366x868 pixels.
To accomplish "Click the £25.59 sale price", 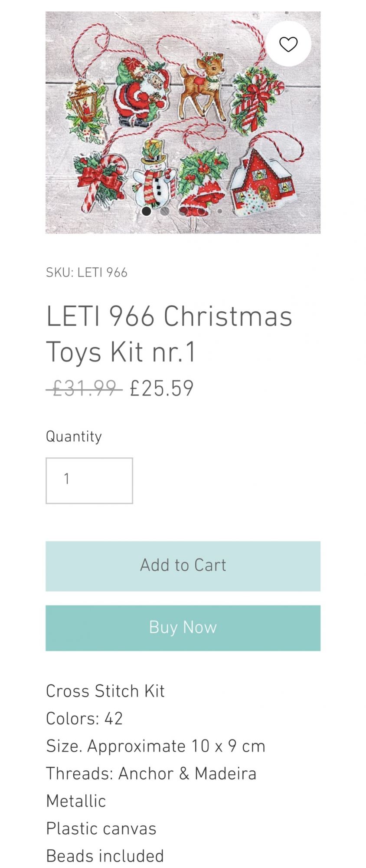I will 162,388.
